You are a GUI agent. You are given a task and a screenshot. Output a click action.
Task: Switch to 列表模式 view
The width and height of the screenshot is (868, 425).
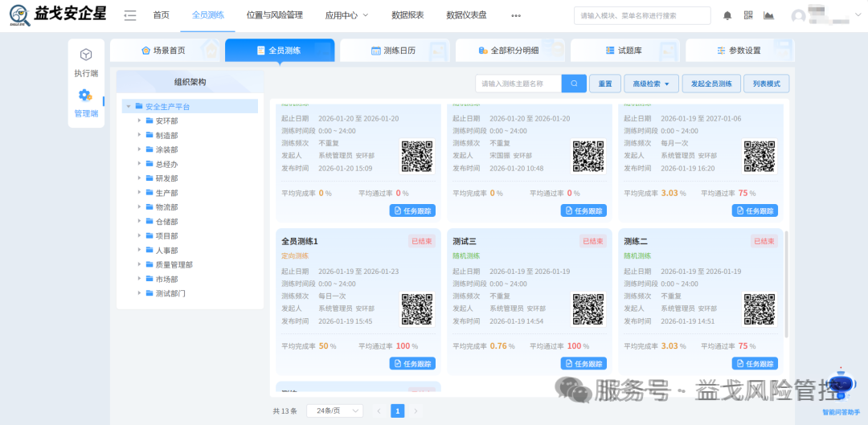pyautogui.click(x=766, y=84)
